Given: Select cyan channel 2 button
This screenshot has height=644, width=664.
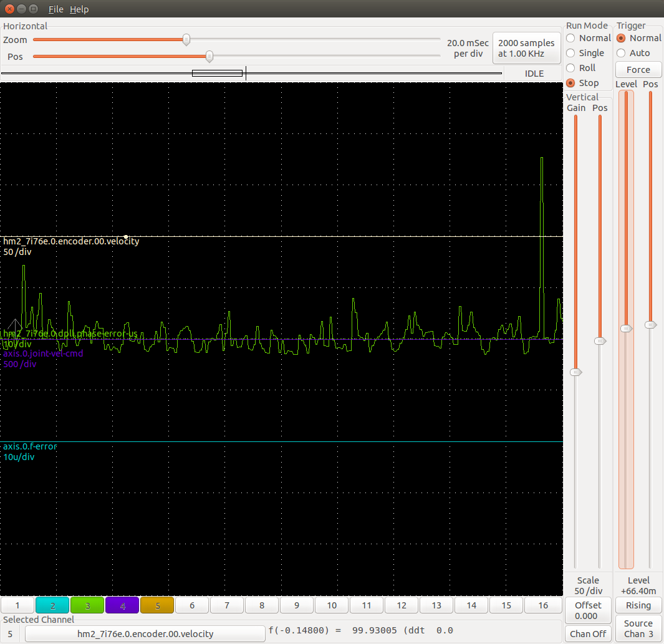Looking at the screenshot, I should coord(52,605).
